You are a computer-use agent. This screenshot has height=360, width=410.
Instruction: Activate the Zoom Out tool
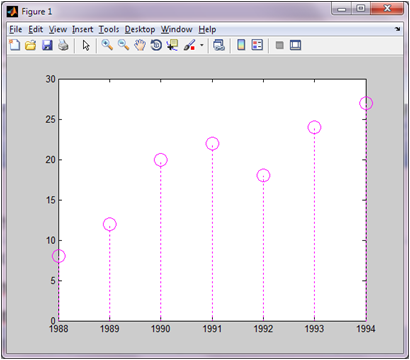(123, 45)
